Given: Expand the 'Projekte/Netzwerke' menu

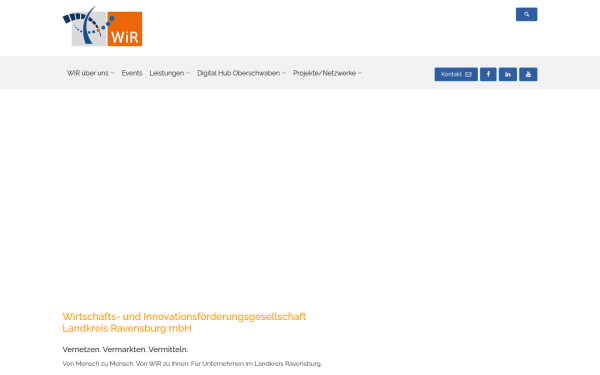Looking at the screenshot, I should click(328, 73).
